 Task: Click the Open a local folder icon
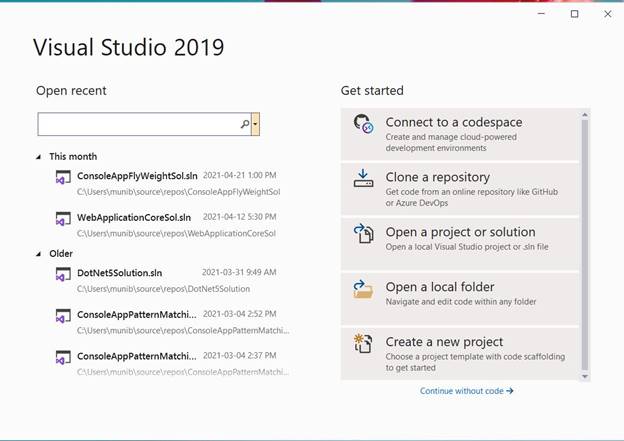click(x=363, y=289)
